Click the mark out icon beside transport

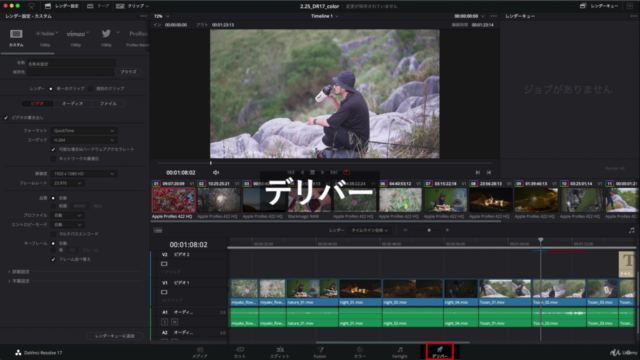pyautogui.click(x=489, y=173)
